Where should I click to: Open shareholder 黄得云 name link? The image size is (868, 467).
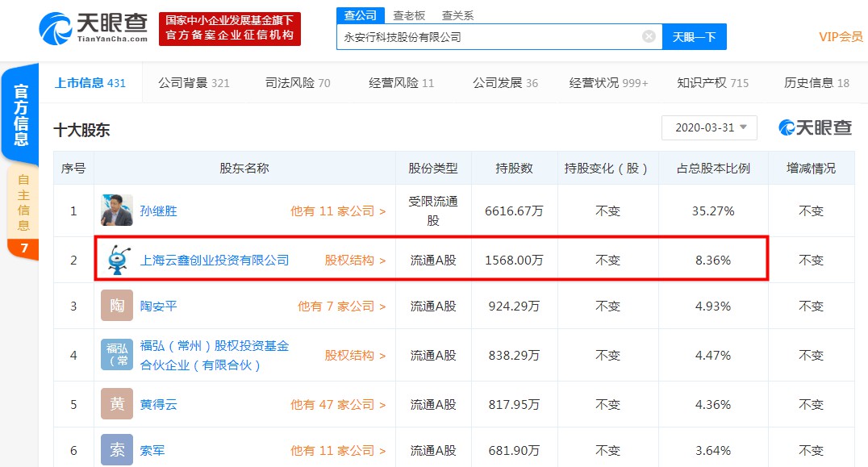pos(158,404)
